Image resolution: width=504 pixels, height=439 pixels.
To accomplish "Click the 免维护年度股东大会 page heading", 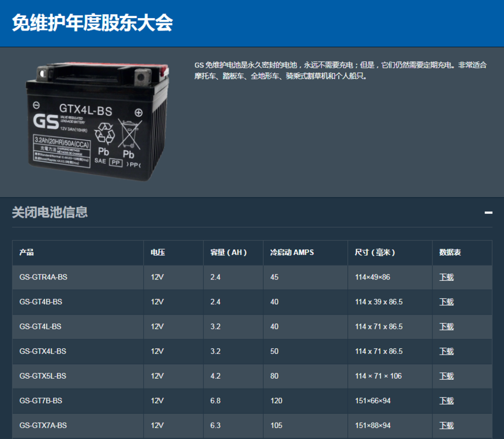I will click(92, 23).
